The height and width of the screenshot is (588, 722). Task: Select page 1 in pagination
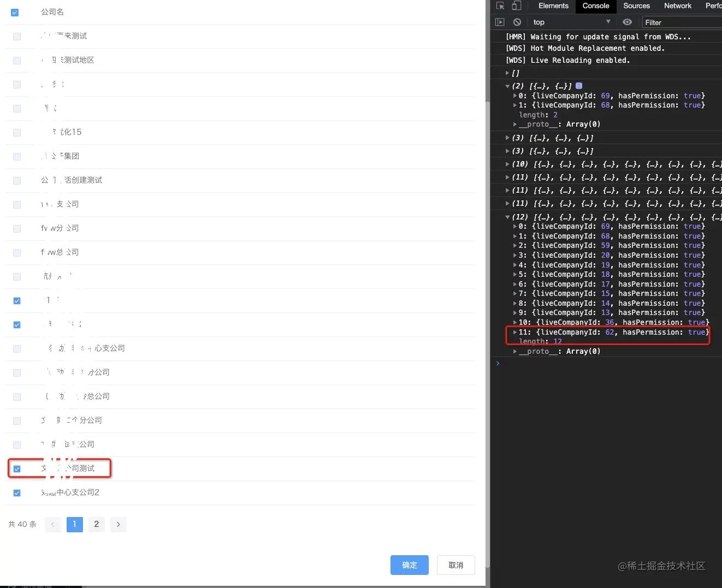click(75, 524)
